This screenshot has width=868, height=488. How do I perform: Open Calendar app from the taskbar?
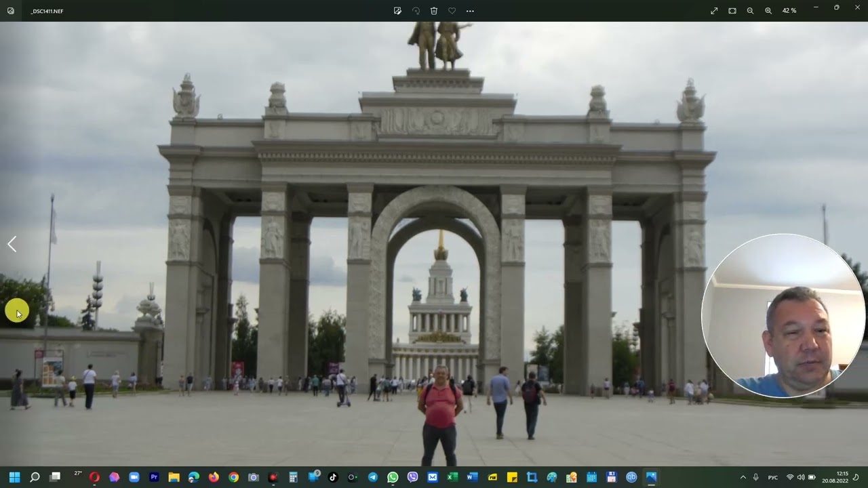591,477
